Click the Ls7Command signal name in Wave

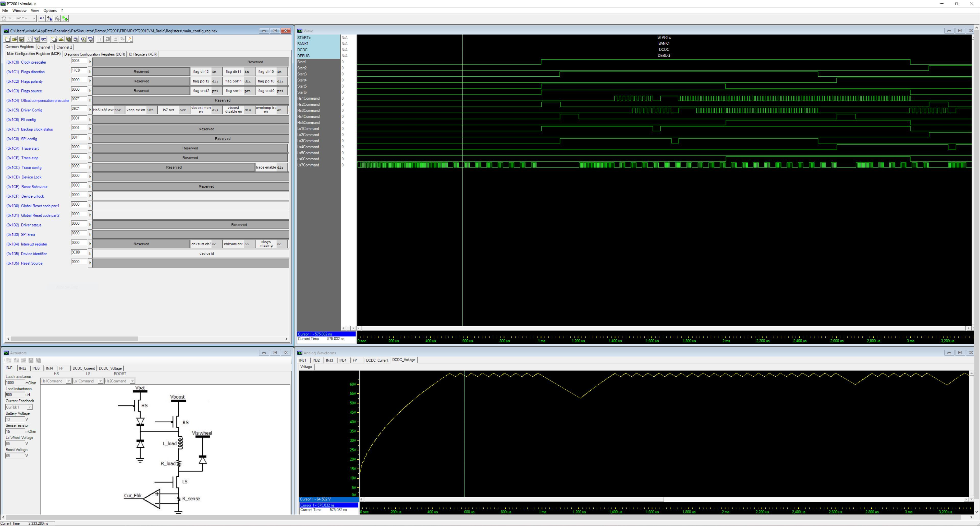(x=308, y=165)
